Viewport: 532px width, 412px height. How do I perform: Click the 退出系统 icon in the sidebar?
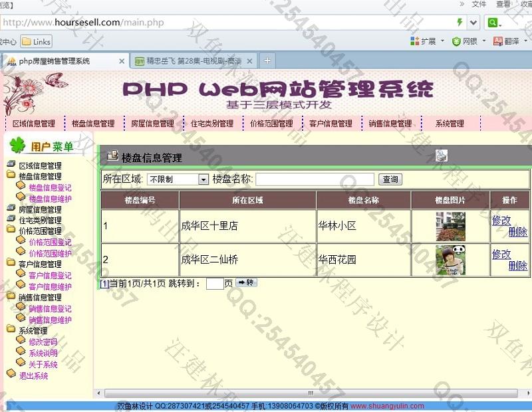11,375
